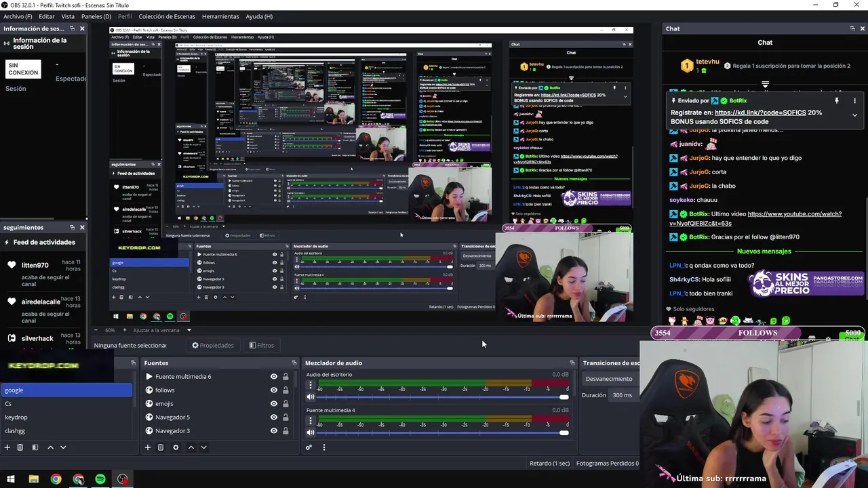This screenshot has width=868, height=488.
Task: Open the Archivo (F) menu
Action: [18, 16]
